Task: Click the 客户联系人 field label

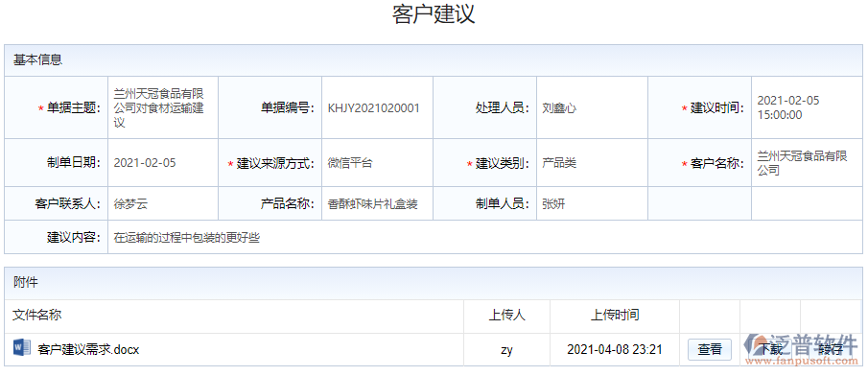Action: click(67, 203)
